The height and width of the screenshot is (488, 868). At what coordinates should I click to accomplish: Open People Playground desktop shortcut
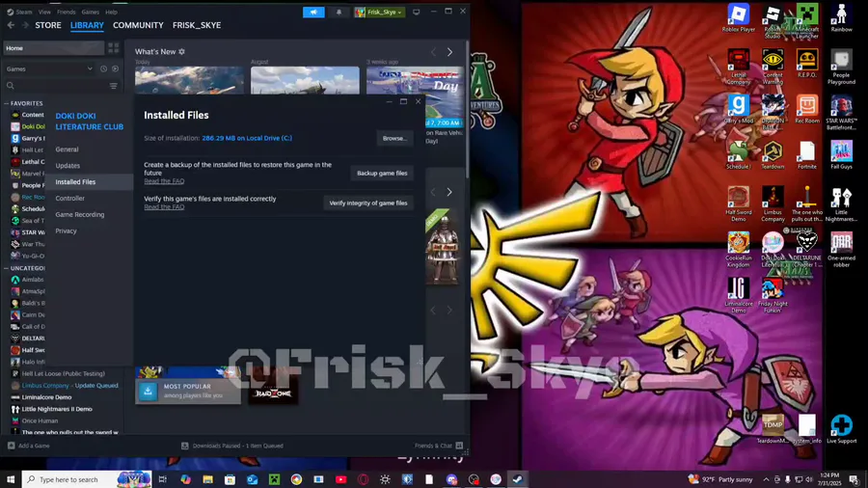(x=841, y=67)
